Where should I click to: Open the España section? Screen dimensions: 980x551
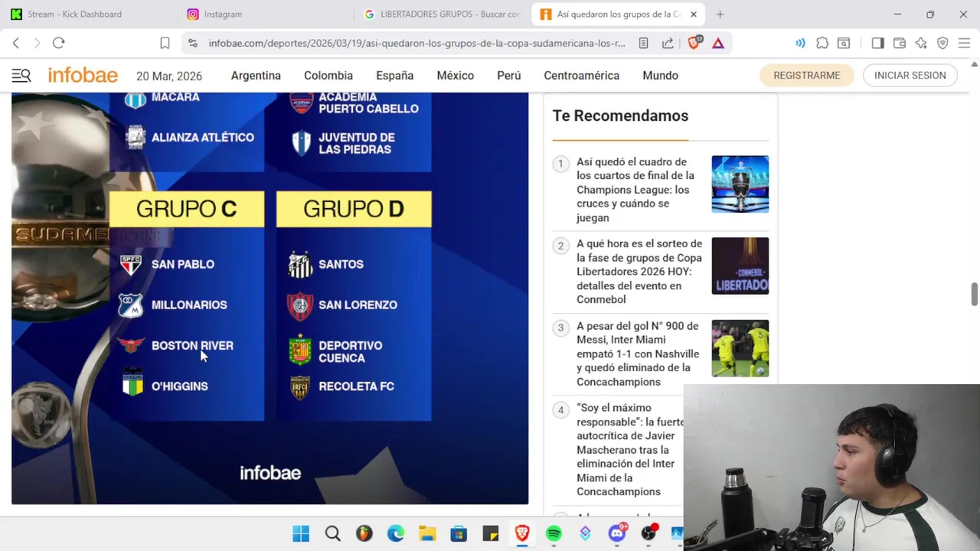[x=394, y=75]
